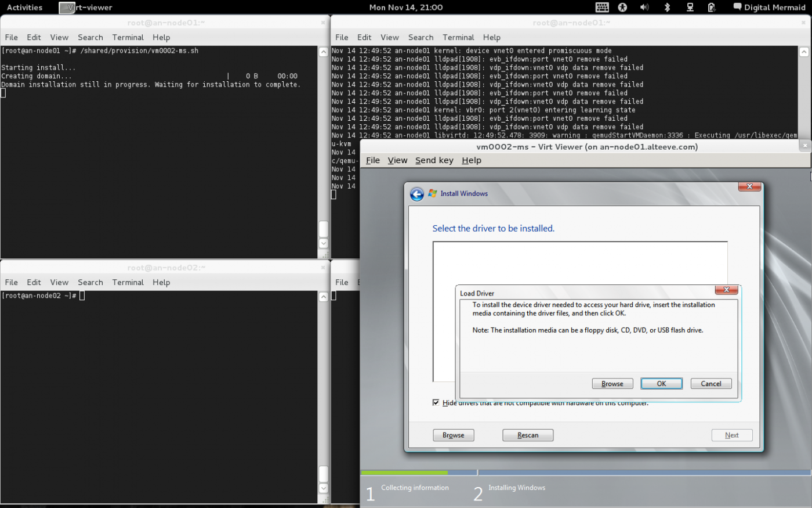The height and width of the screenshot is (508, 812).
Task: Click Browse in the Load Driver dialog
Action: click(612, 384)
